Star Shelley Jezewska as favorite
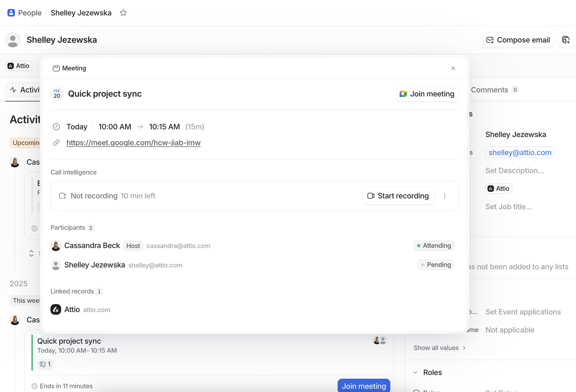Image resolution: width=576 pixels, height=392 pixels. [x=123, y=13]
